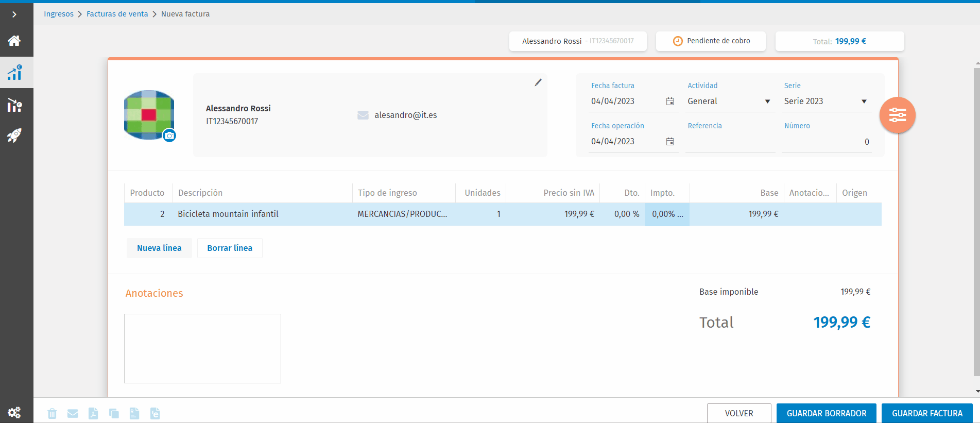Viewport: 980px width, 423px height.
Task: Click the PDF export footer icon
Action: [x=93, y=413]
